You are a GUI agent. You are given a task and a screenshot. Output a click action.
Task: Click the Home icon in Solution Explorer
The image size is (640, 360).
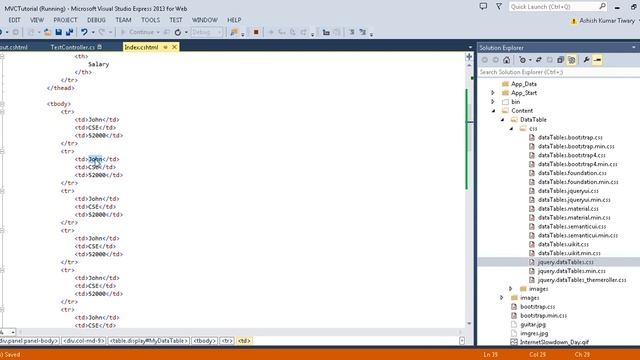(507, 60)
